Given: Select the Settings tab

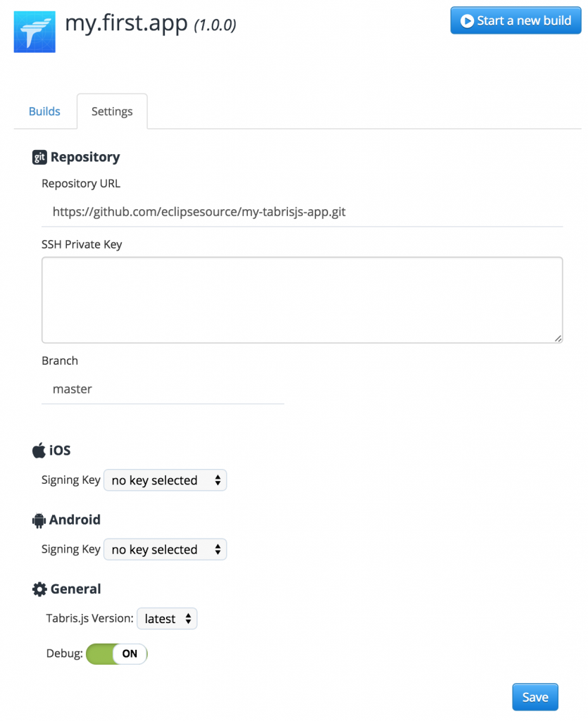Looking at the screenshot, I should [x=112, y=111].
